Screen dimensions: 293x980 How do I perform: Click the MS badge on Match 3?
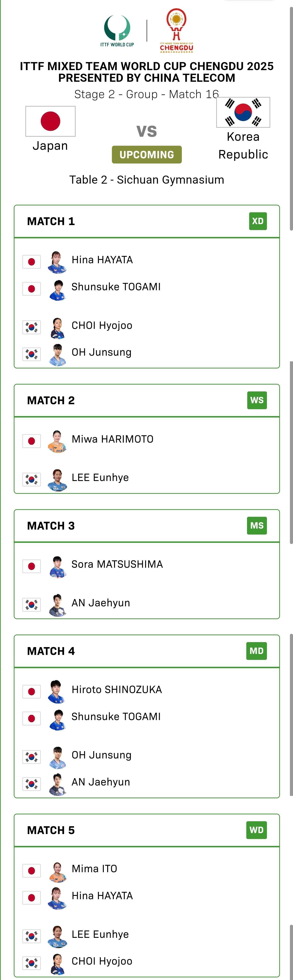point(257,525)
